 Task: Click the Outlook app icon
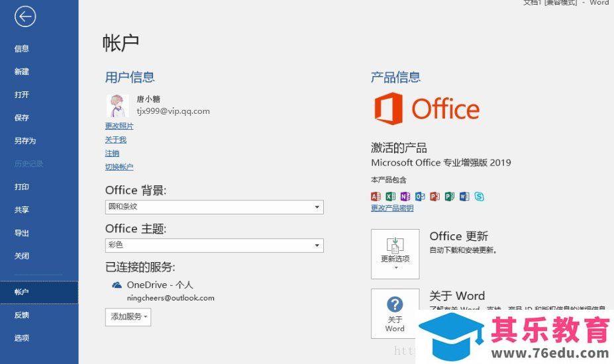coord(420,196)
